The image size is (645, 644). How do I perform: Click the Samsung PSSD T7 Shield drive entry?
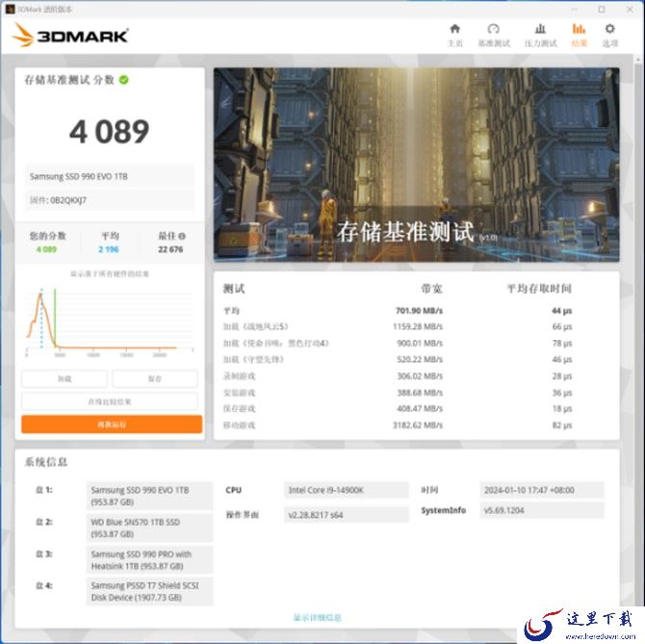[x=150, y=591]
